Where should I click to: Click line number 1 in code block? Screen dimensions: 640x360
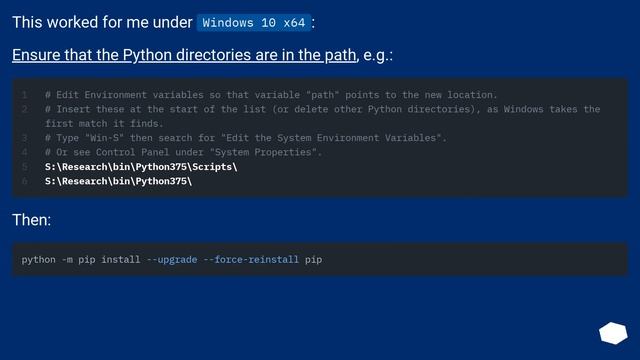[x=24, y=95]
